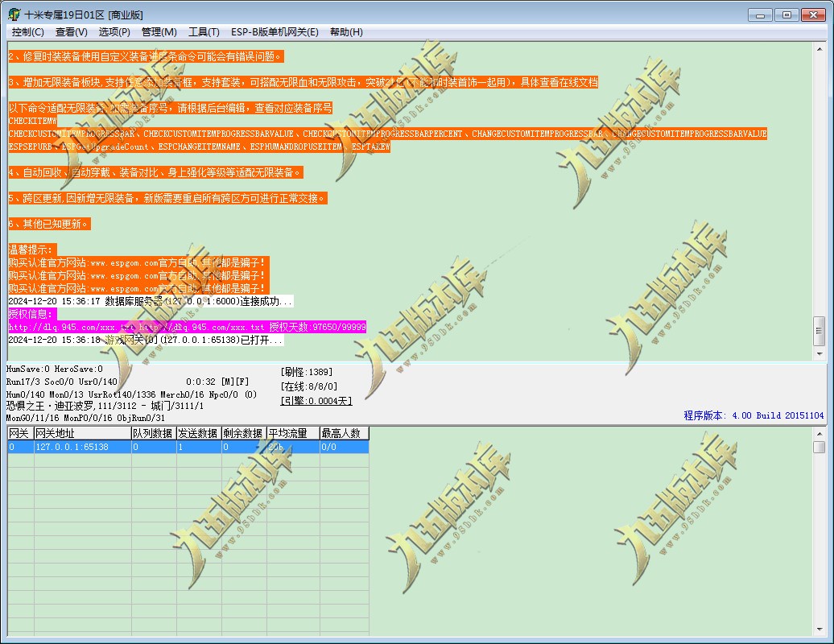Click the 数据库服务器 连接成功 log line
The image size is (834, 644).
[151, 301]
